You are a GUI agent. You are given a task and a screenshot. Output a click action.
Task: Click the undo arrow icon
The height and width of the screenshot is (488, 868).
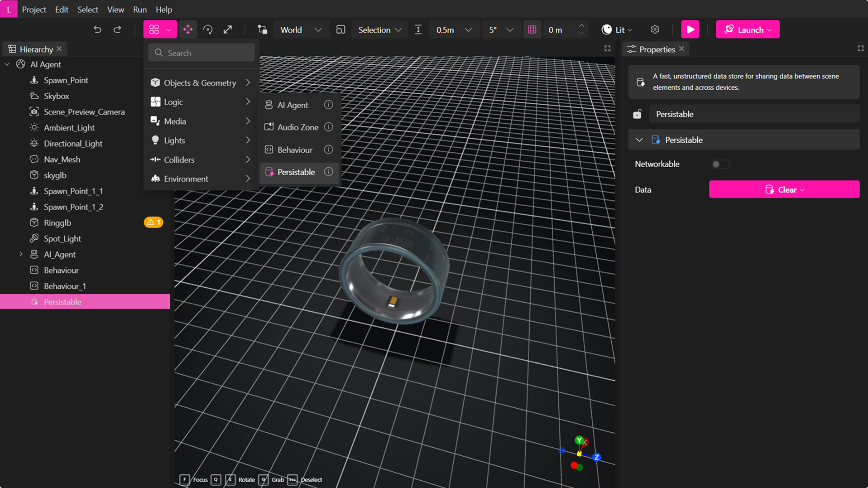(x=97, y=29)
